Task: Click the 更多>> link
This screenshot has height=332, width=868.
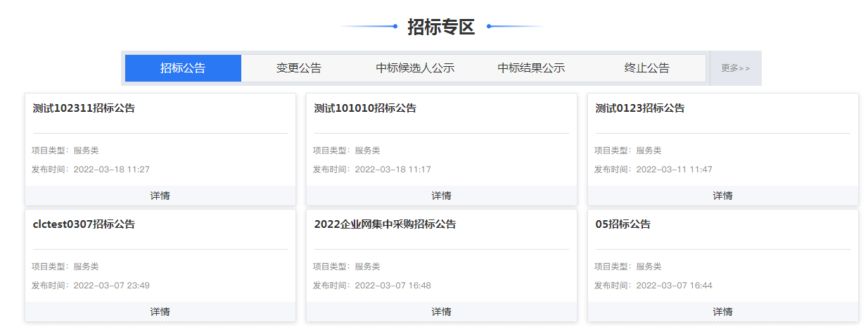Action: pos(736,68)
